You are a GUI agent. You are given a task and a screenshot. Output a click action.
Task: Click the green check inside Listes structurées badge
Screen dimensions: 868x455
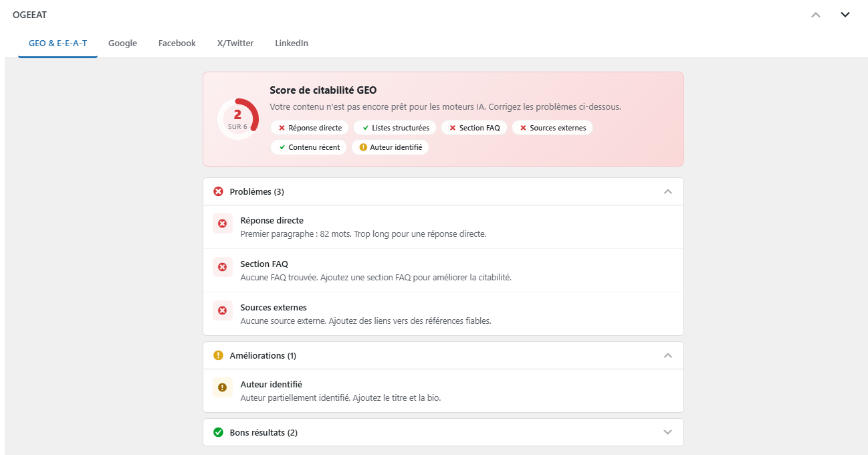(x=365, y=127)
